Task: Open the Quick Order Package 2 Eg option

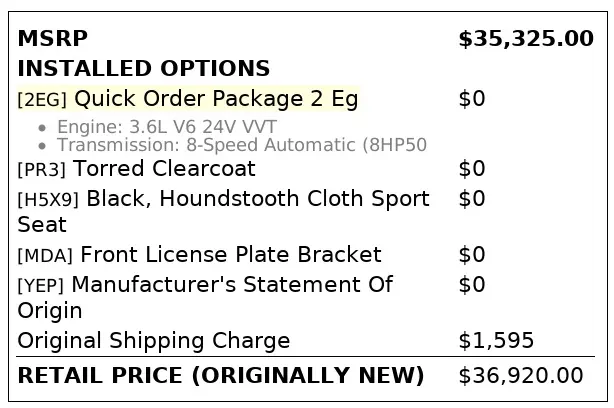Action: (216, 99)
